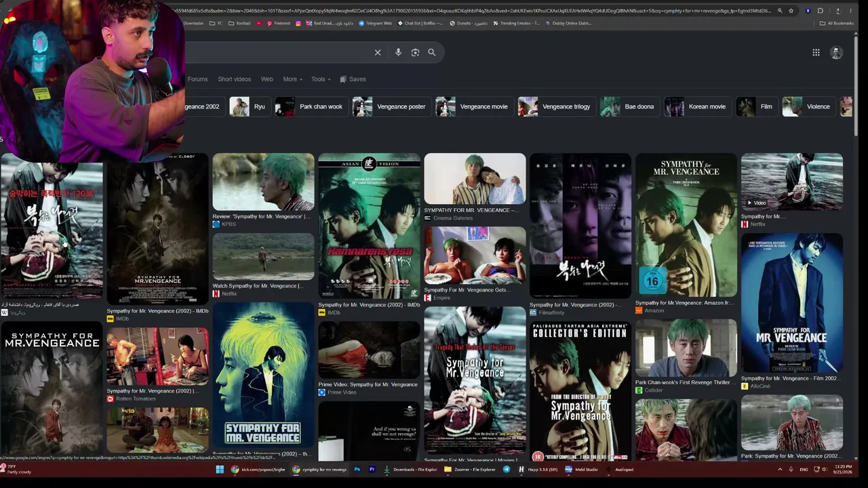The width and height of the screenshot is (868, 488).
Task: Clear the search box with X icon
Action: 378,52
